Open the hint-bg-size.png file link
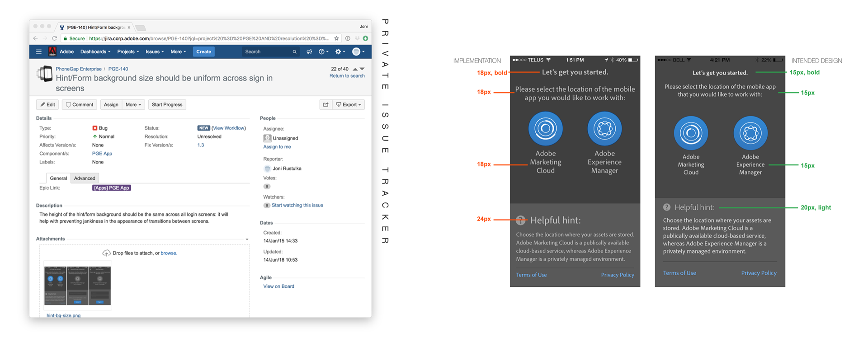The height and width of the screenshot is (347, 868). [x=63, y=315]
